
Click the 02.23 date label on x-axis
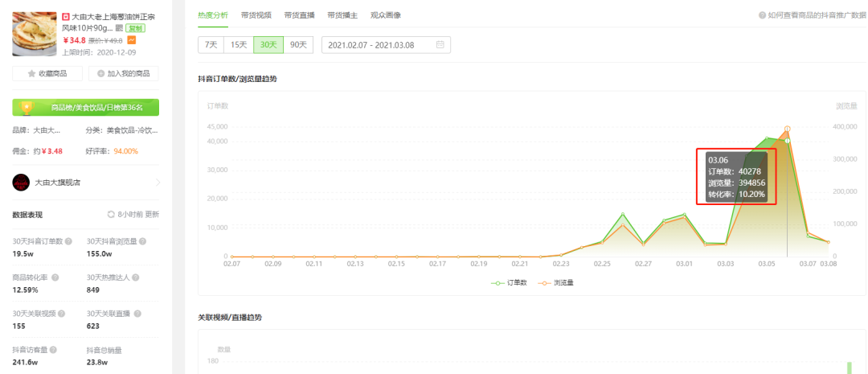[561, 265]
